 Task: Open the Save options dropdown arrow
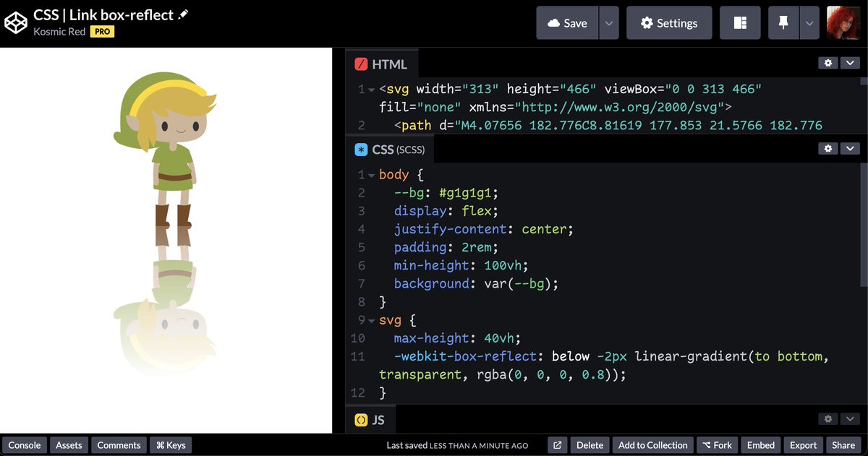(609, 23)
